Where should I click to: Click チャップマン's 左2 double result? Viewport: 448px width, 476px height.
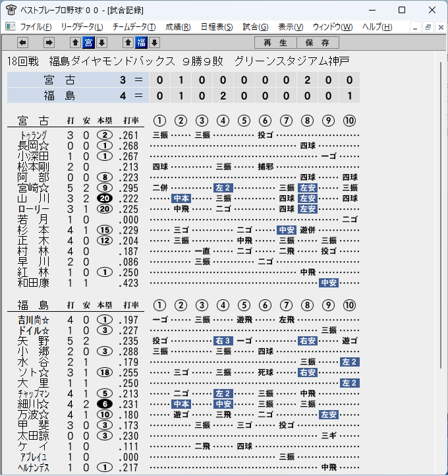(x=223, y=394)
